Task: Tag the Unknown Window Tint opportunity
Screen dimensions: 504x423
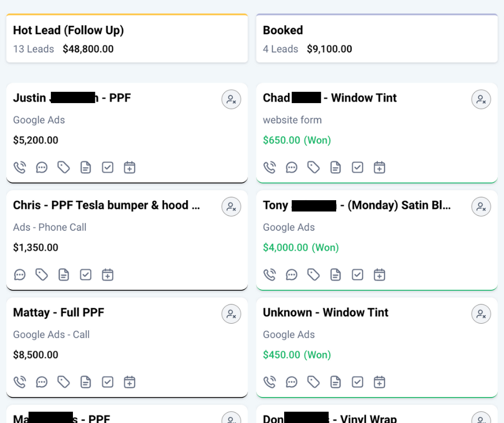Action: click(x=313, y=382)
